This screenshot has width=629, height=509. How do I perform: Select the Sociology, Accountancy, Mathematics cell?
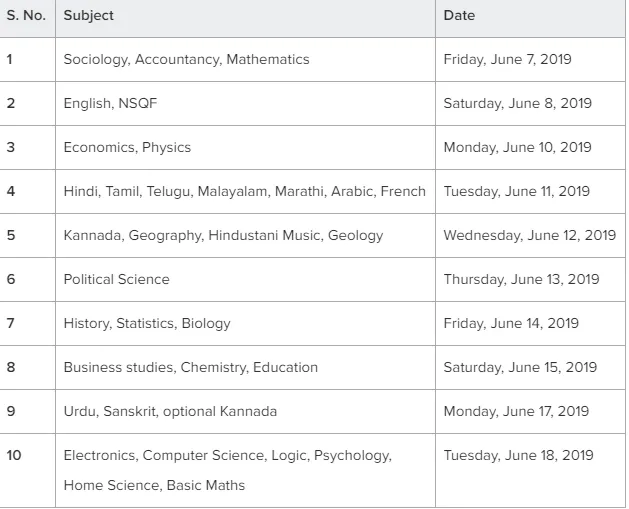pos(245,60)
